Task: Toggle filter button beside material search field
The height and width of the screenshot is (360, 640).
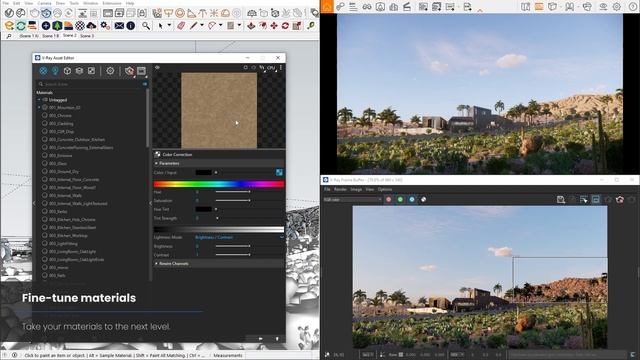Action: point(145,84)
